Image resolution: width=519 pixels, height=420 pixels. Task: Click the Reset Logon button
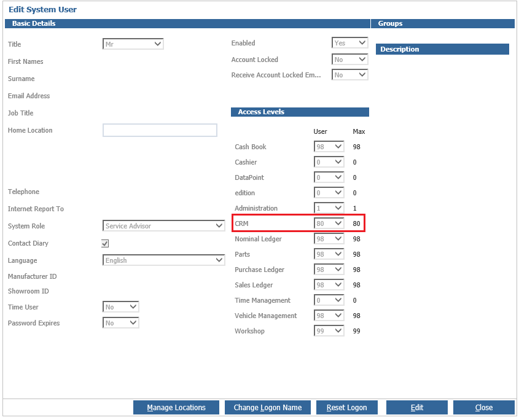(x=347, y=408)
